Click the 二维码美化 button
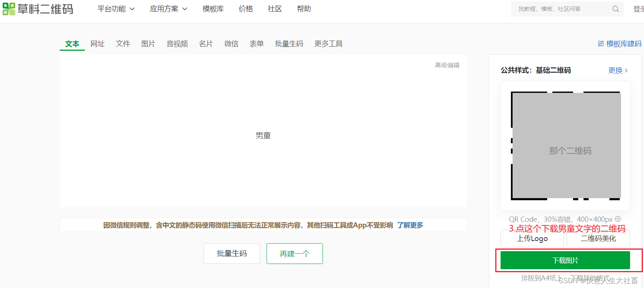Screen dimensions: 644x288 point(598,239)
